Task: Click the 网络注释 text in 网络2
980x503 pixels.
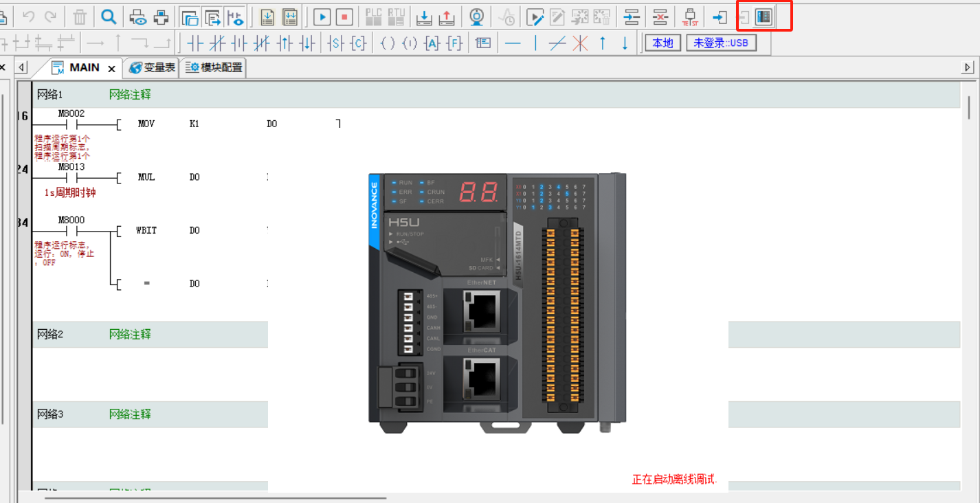Action: 130,335
